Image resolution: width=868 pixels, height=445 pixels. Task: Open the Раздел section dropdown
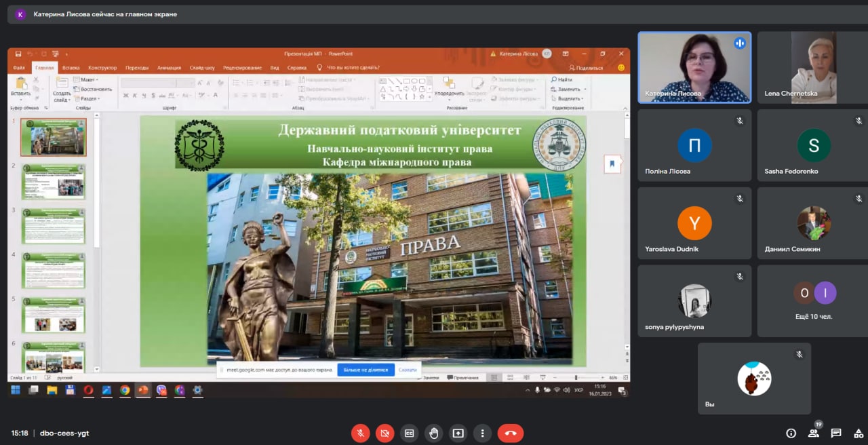tap(87, 98)
